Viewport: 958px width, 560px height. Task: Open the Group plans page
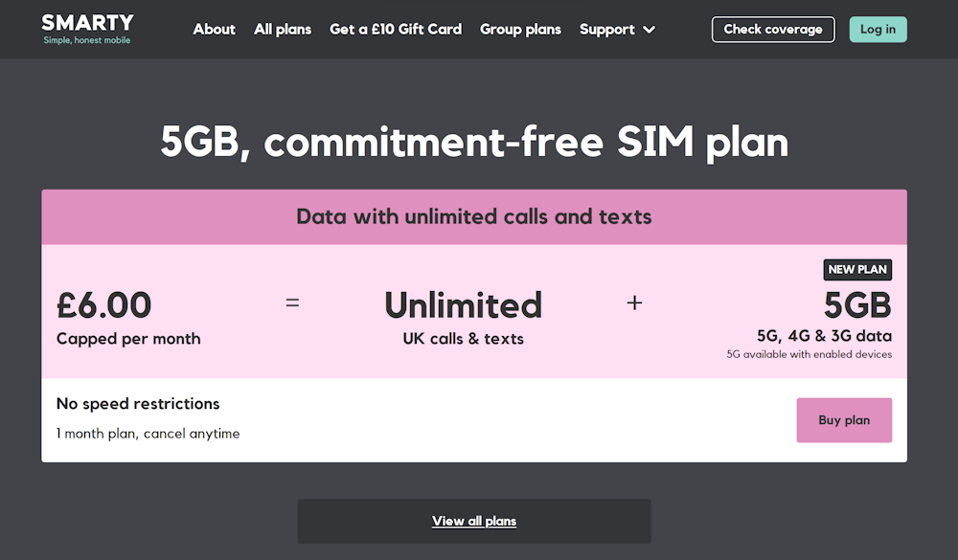[x=520, y=29]
